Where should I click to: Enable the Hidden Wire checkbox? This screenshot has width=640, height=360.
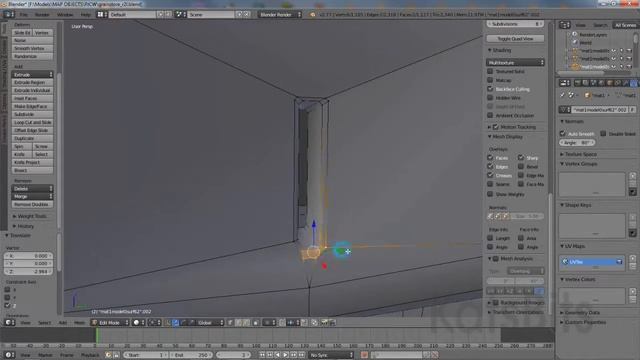(x=490, y=98)
